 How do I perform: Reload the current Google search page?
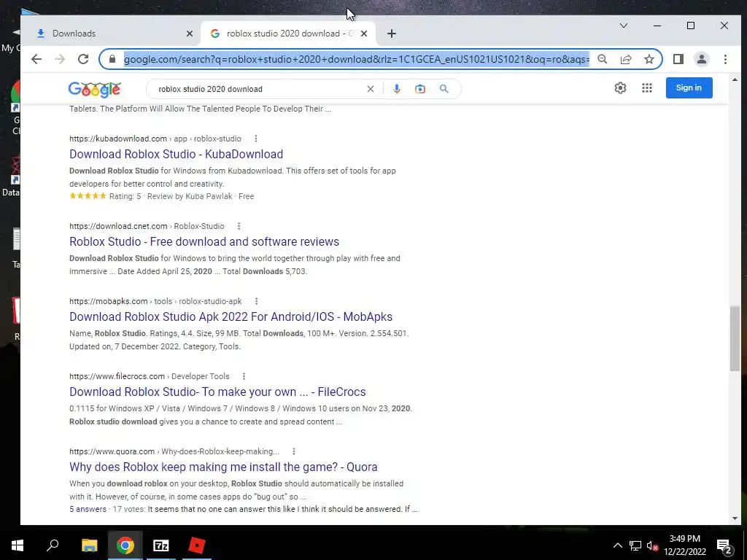(83, 59)
